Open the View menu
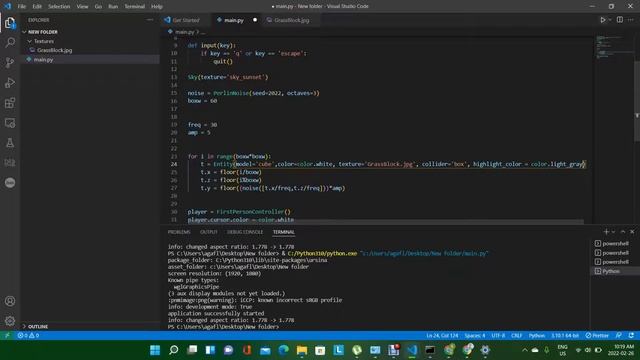This screenshot has height=360, width=640. tap(82, 7)
